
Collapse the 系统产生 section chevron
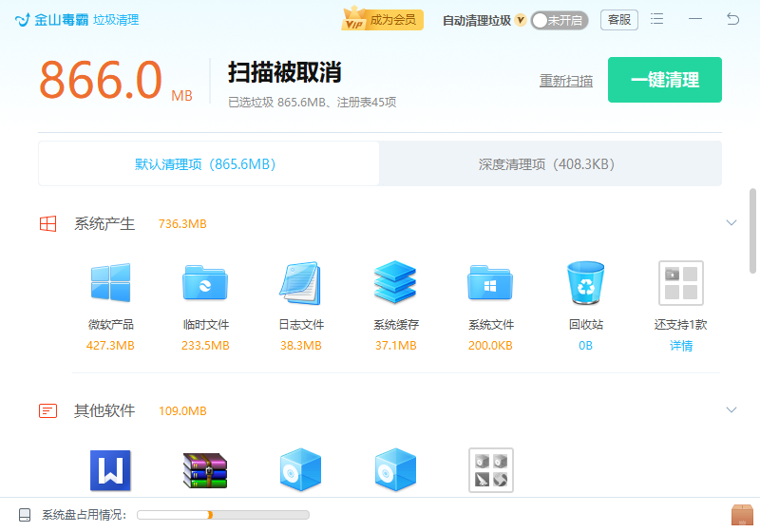pyautogui.click(x=731, y=223)
